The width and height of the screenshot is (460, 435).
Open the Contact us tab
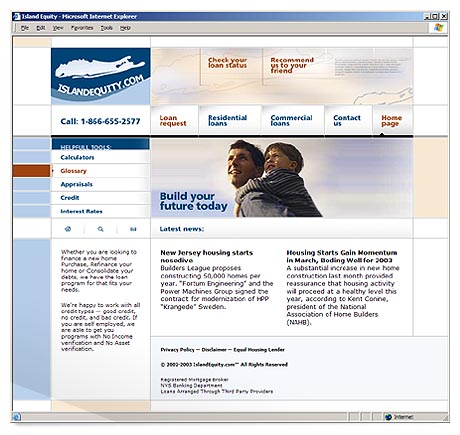(347, 121)
